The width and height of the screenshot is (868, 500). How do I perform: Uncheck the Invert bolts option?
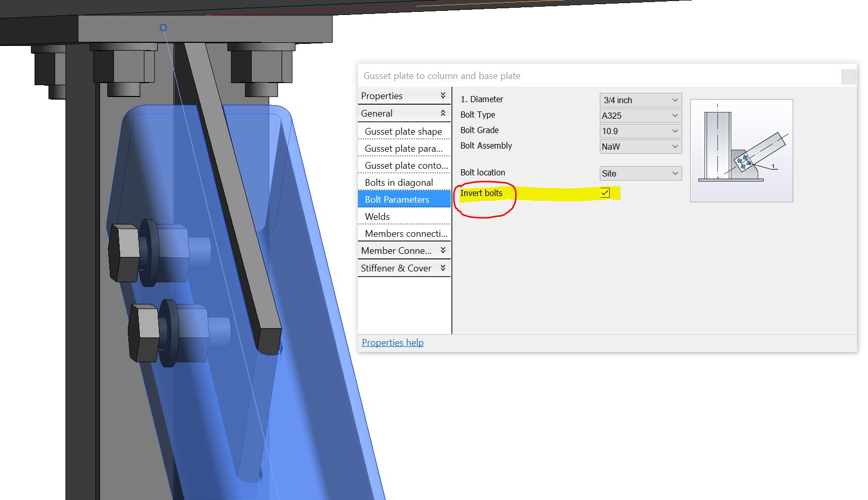pyautogui.click(x=603, y=193)
